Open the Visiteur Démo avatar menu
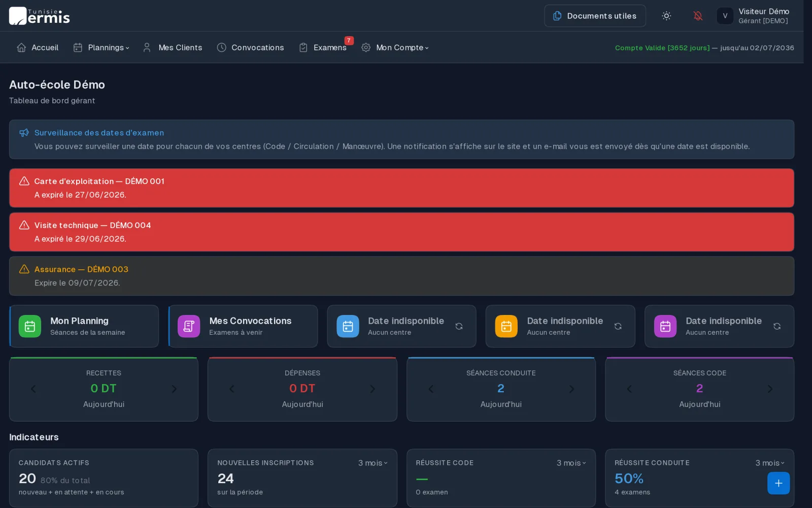Screen dimensions: 812x508 pyautogui.click(x=725, y=16)
